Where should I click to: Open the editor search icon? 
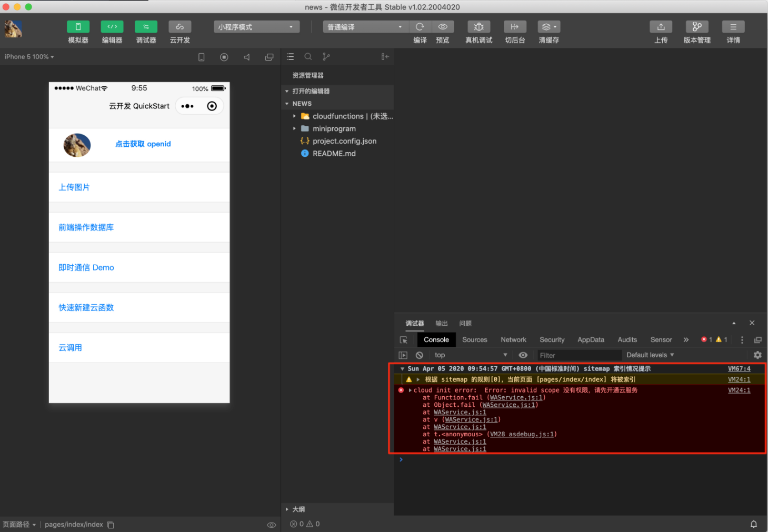tap(308, 56)
